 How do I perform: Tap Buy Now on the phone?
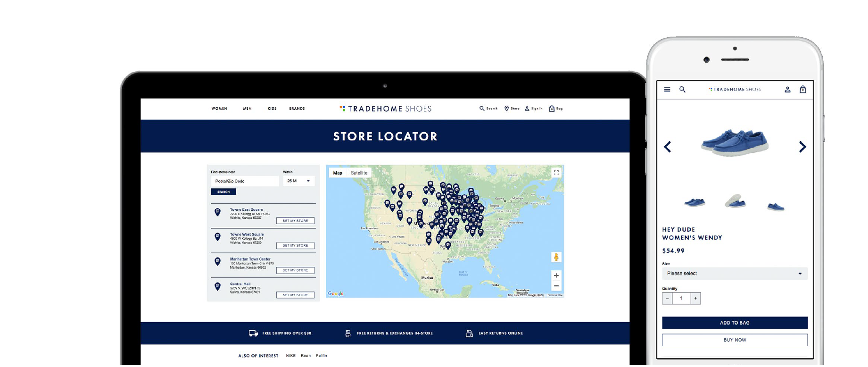[x=735, y=340]
